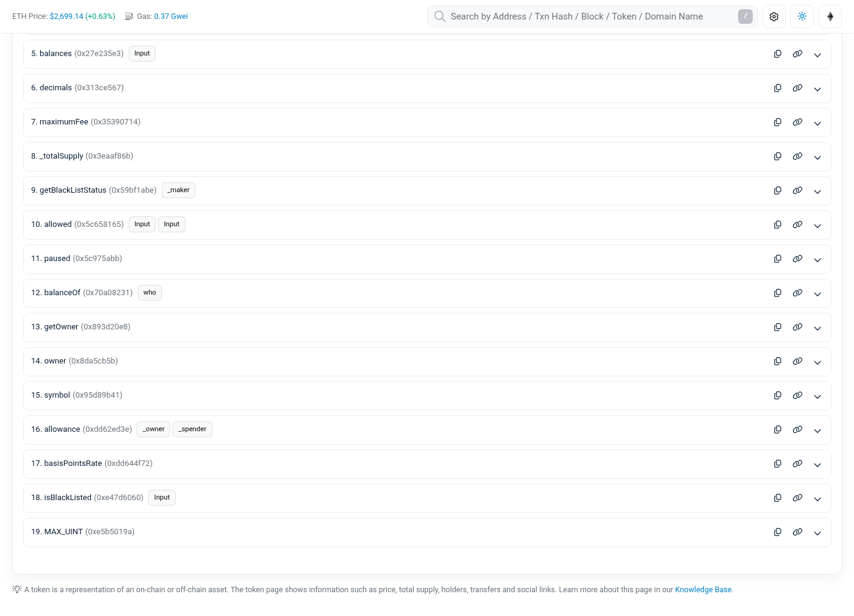
Task: Expand the paused method row
Action: pos(817,260)
